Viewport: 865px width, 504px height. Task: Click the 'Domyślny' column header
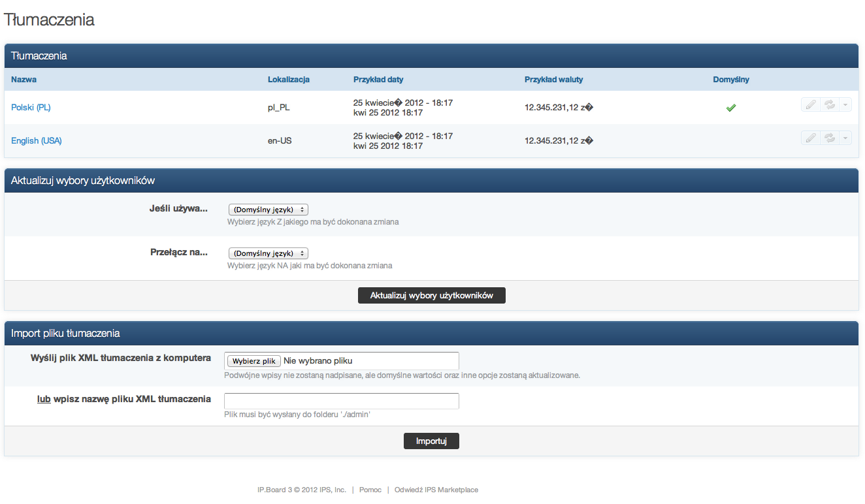pyautogui.click(x=731, y=80)
